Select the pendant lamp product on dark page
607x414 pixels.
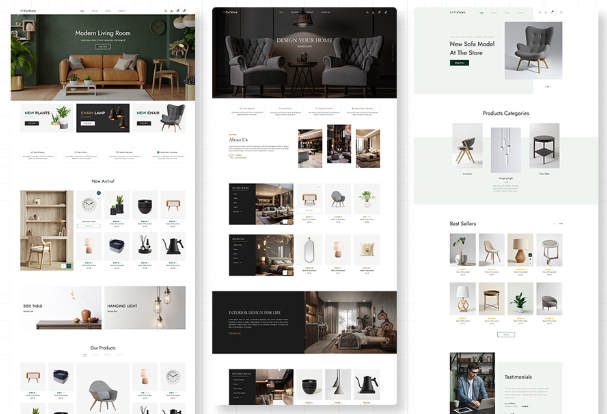coord(338,384)
